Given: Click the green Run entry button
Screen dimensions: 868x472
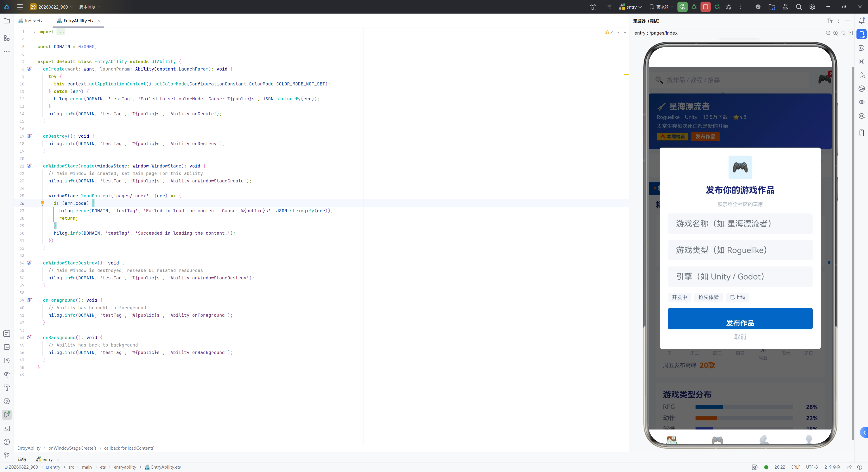Looking at the screenshot, I should 682,7.
